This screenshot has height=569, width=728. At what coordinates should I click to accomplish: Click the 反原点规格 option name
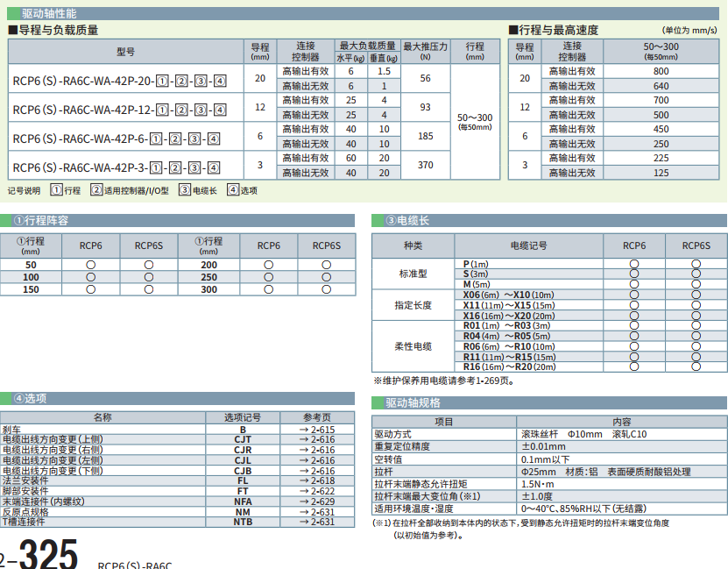(25, 512)
